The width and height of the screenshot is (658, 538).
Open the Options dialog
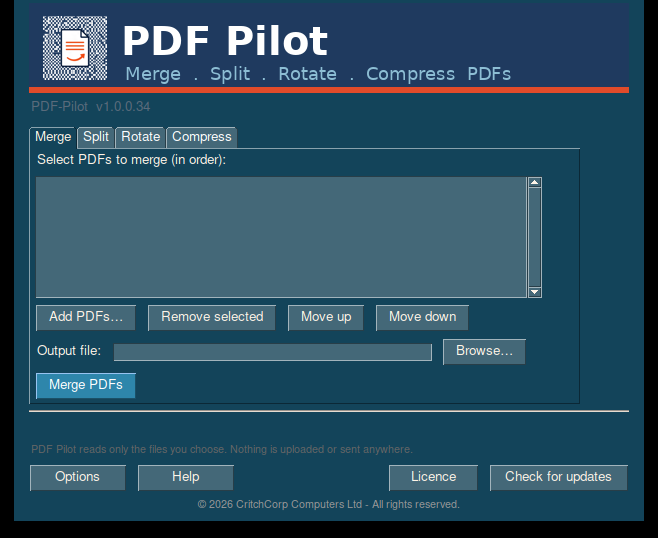click(78, 477)
